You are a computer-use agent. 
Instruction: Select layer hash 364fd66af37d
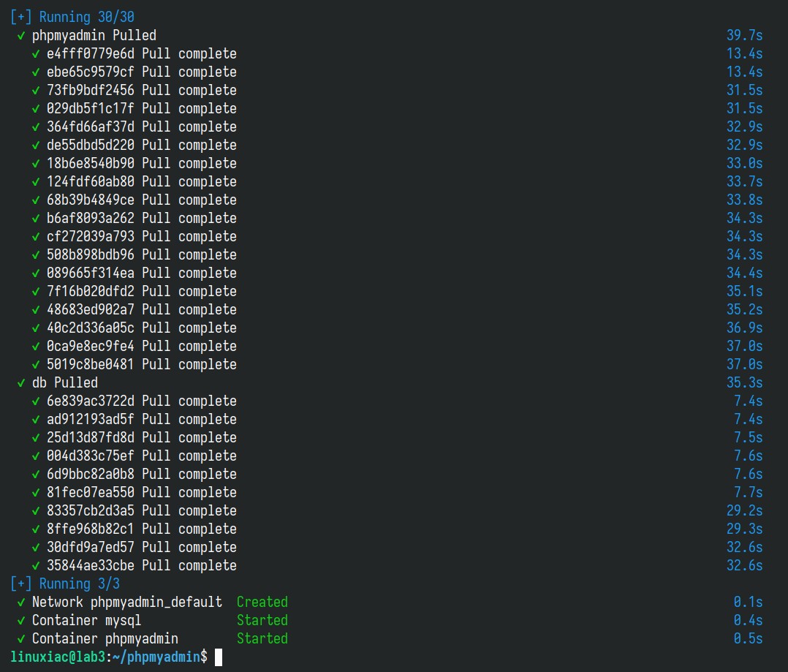pyautogui.click(x=91, y=127)
